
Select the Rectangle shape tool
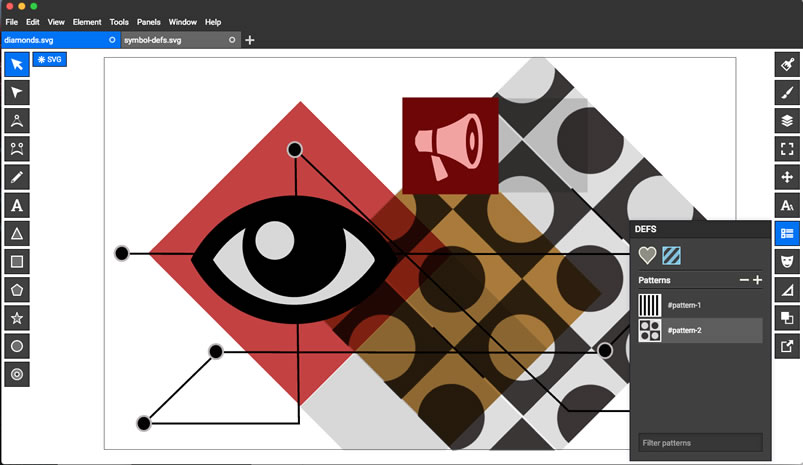click(x=17, y=262)
